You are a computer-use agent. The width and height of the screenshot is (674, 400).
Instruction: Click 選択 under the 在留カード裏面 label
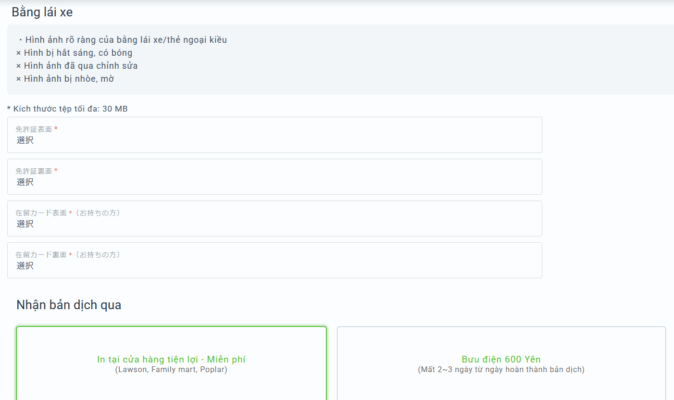tap(25, 266)
